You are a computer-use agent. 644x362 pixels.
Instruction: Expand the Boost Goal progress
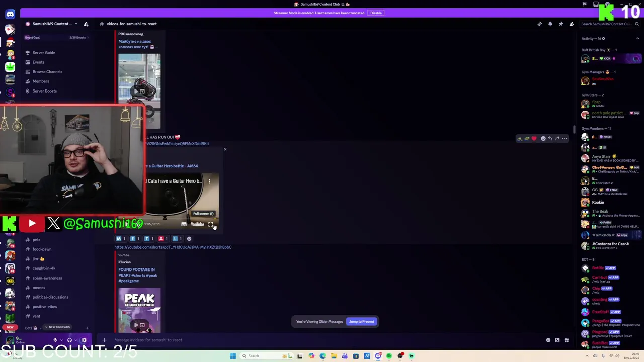click(x=56, y=37)
